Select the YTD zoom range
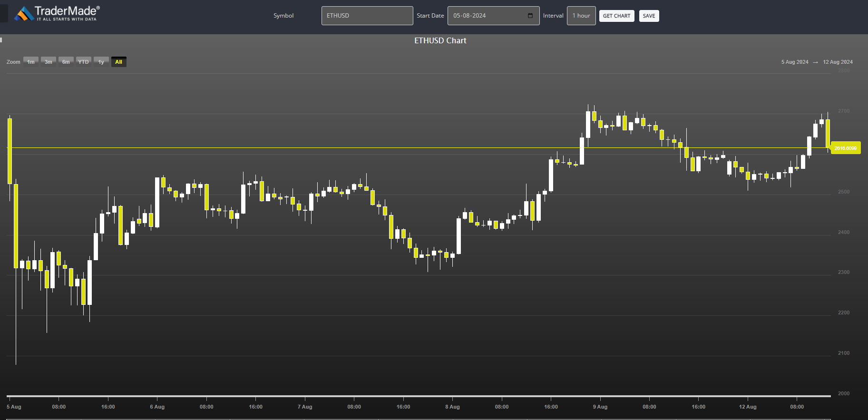 coord(84,62)
